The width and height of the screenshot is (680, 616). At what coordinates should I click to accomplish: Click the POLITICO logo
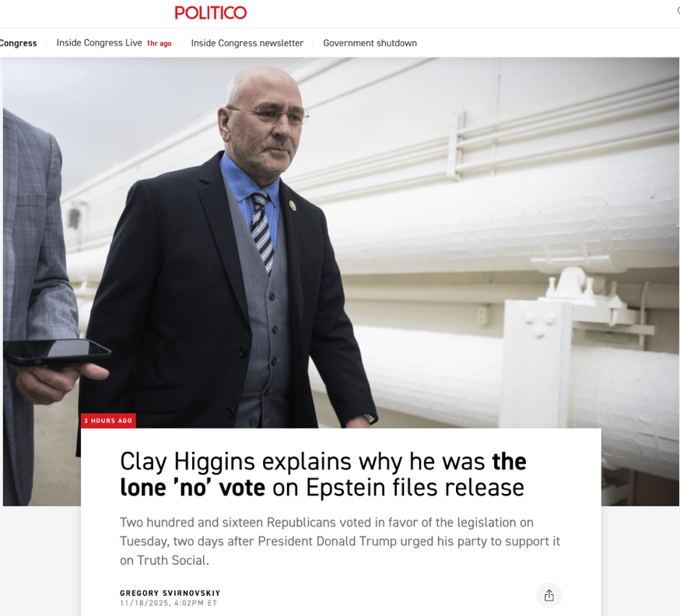[x=211, y=12]
